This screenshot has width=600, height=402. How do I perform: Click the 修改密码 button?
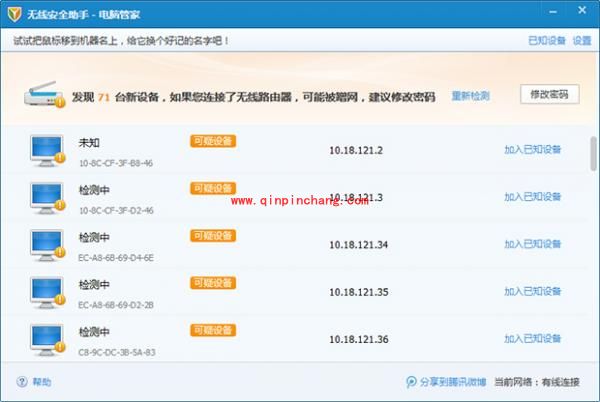549,94
